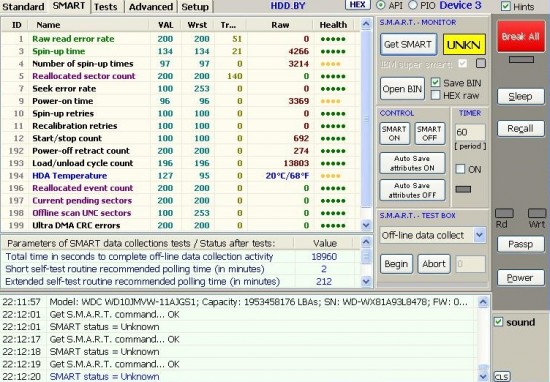Select Extended self-test polling time row

[x=181, y=281]
